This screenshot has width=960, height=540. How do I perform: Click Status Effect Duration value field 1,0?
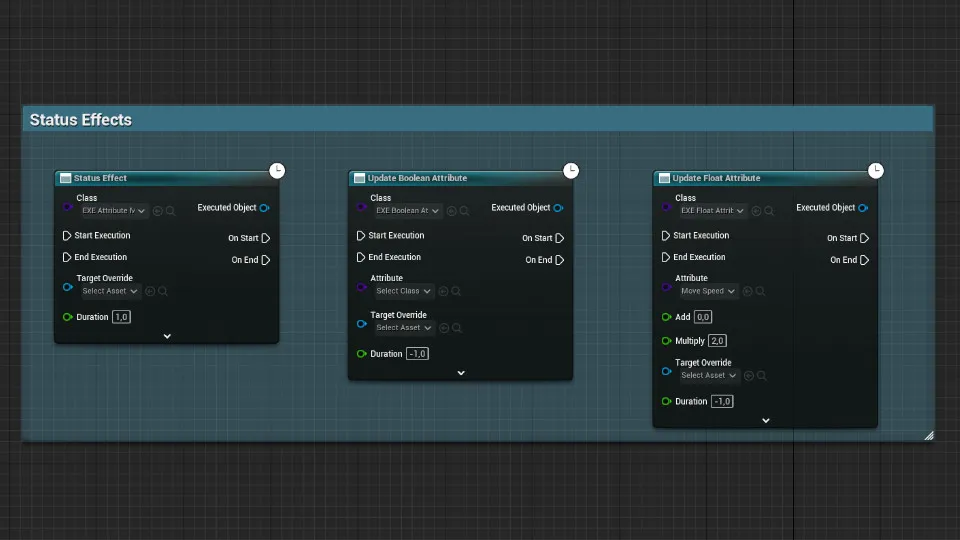[121, 317]
